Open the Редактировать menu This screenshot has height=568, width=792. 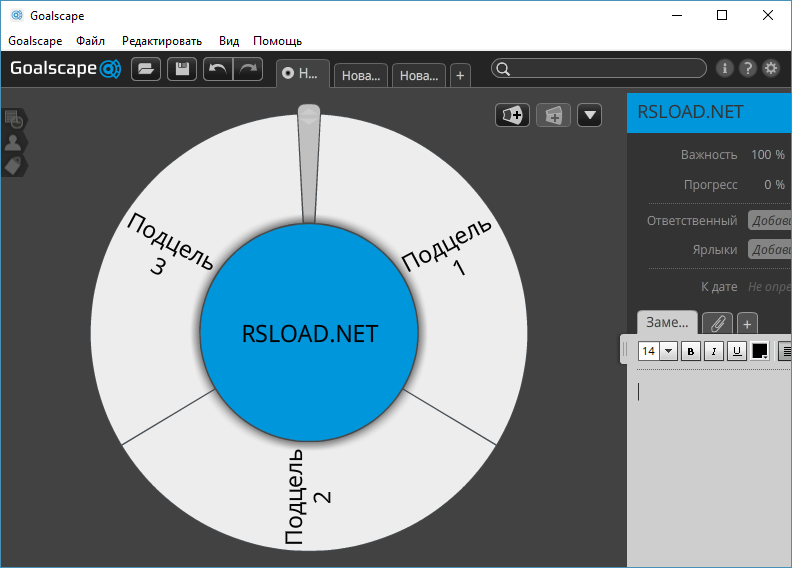pyautogui.click(x=162, y=41)
